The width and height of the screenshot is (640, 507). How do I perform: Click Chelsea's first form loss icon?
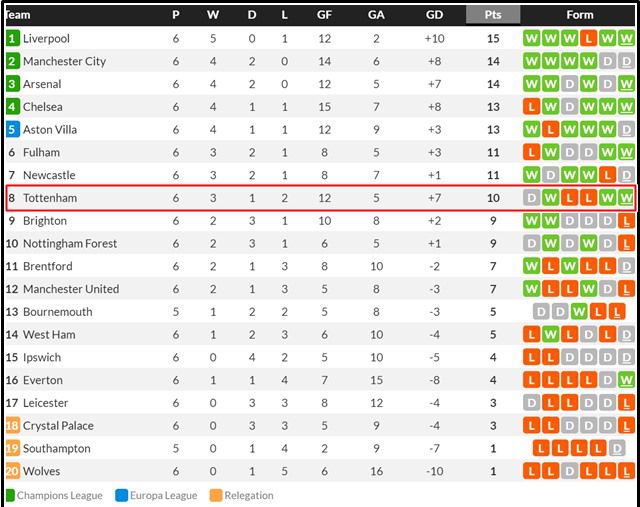coord(532,107)
